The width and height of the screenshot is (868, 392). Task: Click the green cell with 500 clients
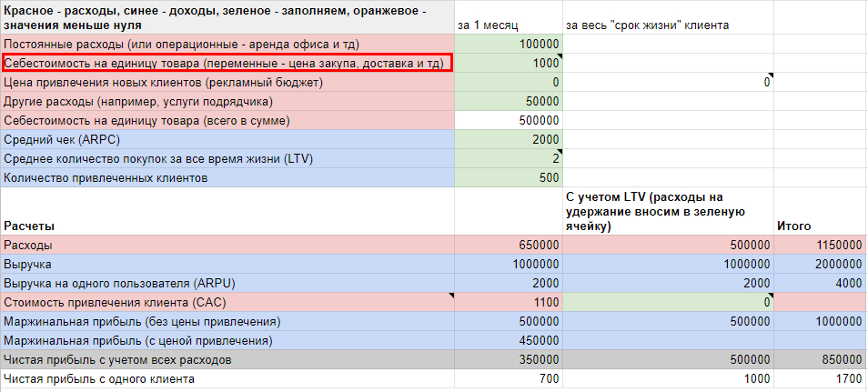coord(509,177)
